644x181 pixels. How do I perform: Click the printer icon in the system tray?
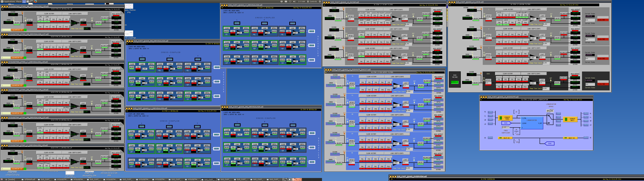281,2
